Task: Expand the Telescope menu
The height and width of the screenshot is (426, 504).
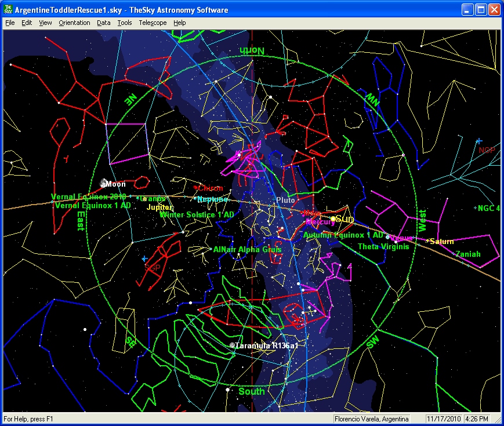Action: (x=153, y=23)
